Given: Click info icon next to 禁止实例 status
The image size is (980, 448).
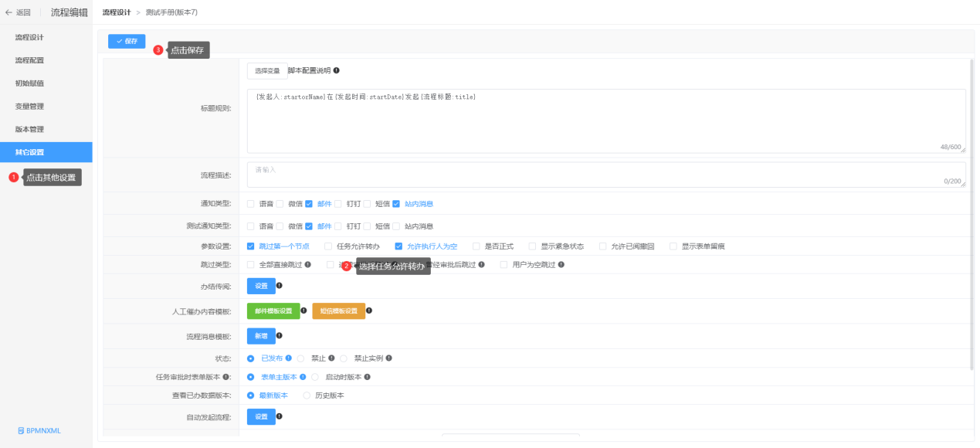Looking at the screenshot, I should click(x=389, y=358).
